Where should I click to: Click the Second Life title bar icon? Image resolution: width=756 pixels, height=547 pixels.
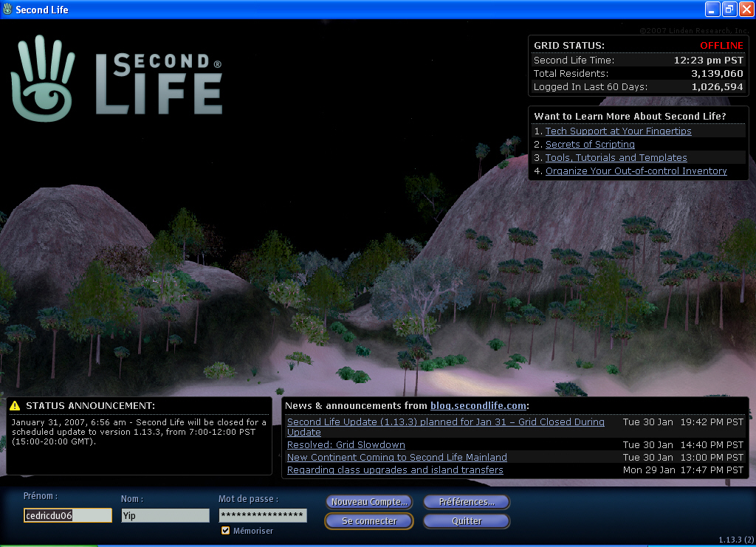click(8, 10)
